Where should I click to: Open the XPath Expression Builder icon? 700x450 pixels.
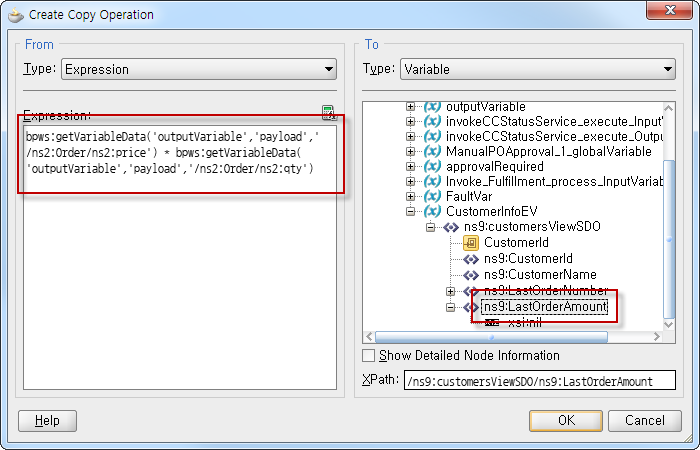[x=328, y=112]
